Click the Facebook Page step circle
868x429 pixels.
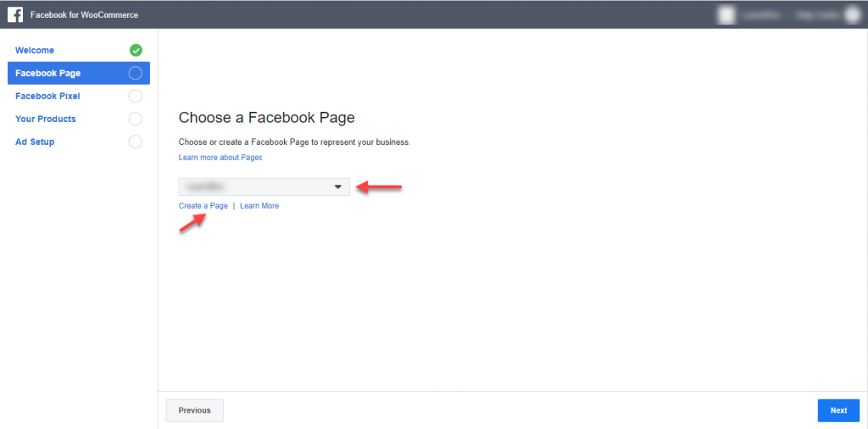coord(135,73)
